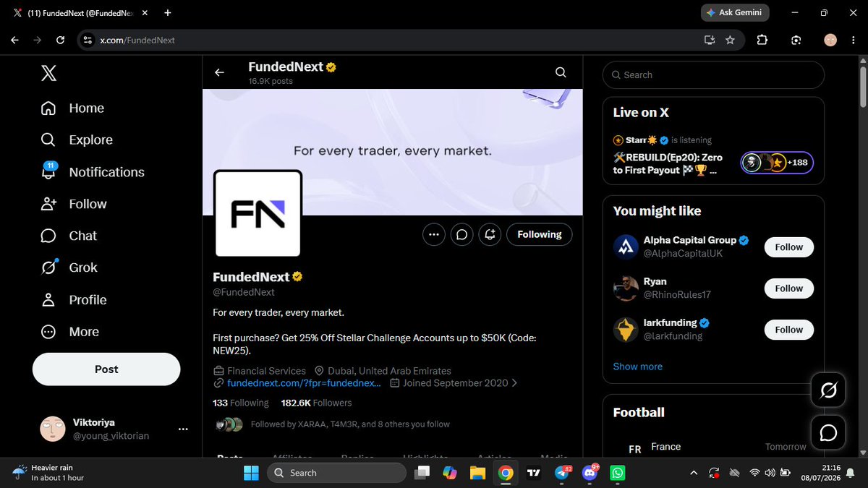Screen dimensions: 868x488
Task: Open the fundednext.com profile link
Action: (x=304, y=383)
